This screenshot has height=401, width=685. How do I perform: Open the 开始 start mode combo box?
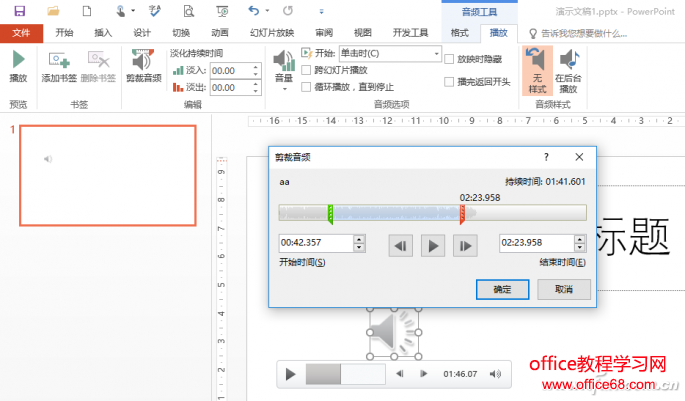pos(390,54)
